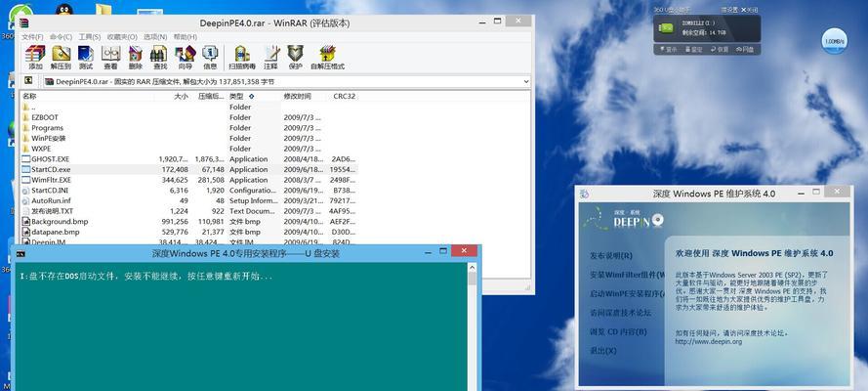Click the console icon in the U盘安装 window title bar

coord(20,253)
